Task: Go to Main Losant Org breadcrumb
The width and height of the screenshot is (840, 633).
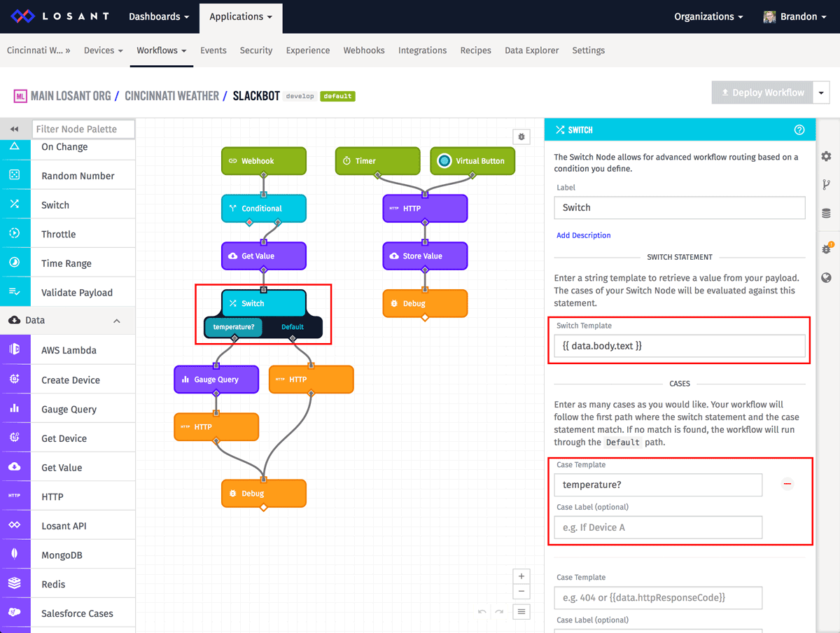Action: coord(71,95)
